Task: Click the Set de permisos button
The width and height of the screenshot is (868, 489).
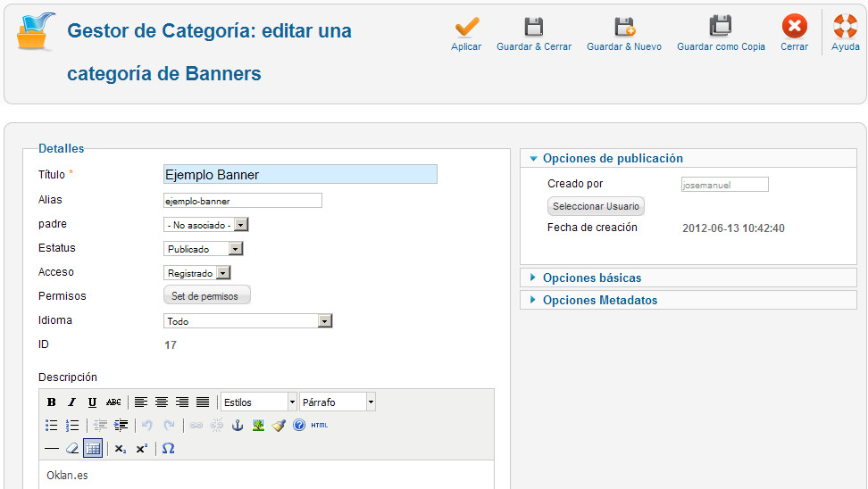Action: (x=207, y=296)
